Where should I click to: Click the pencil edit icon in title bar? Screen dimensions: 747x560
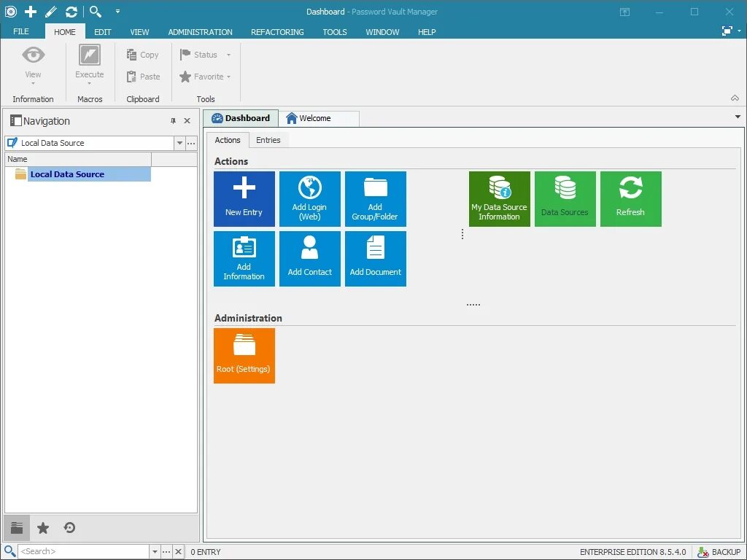tap(51, 12)
